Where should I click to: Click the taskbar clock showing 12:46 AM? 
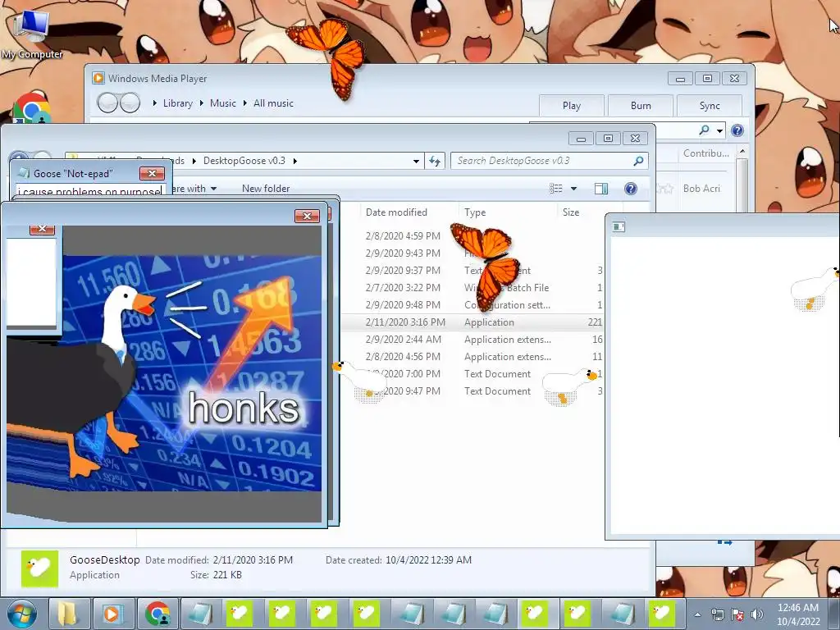[798, 614]
